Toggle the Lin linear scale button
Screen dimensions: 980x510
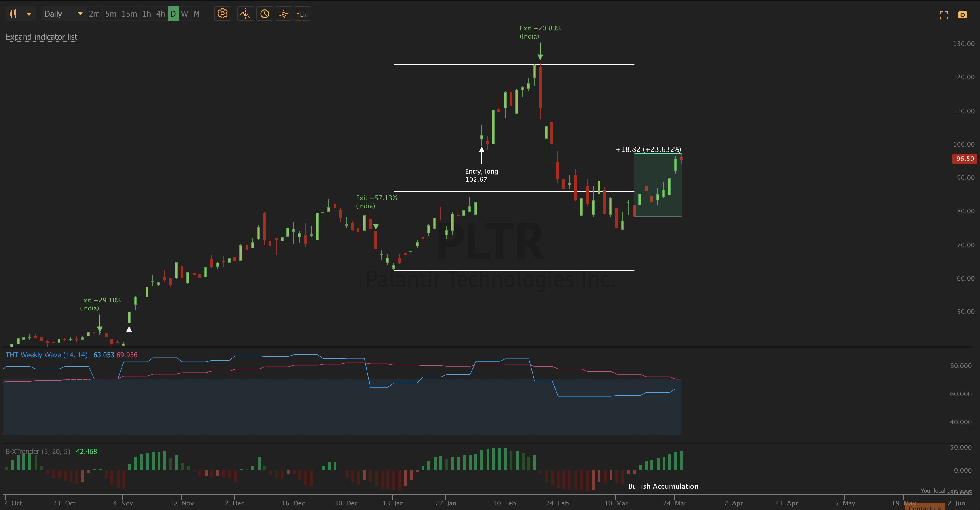(303, 14)
